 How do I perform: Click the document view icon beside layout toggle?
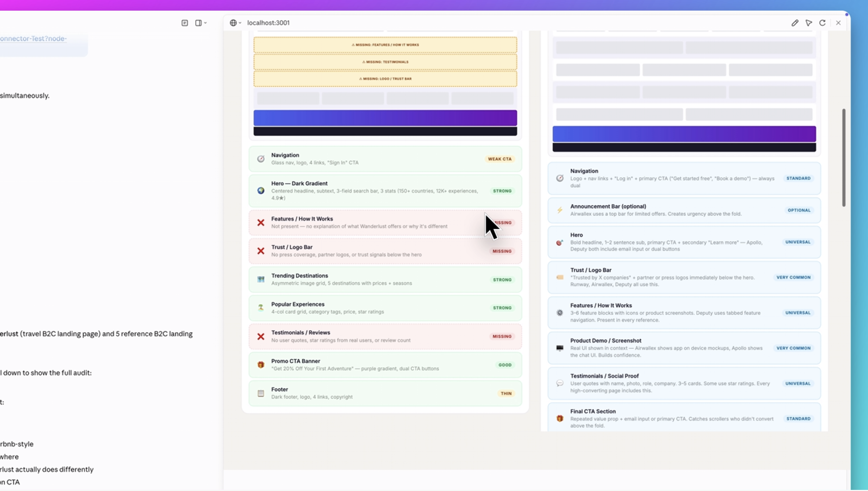click(185, 23)
